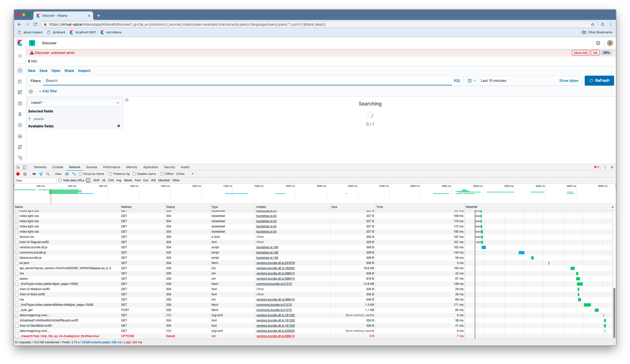Activate DevTools inspect element picker
This screenshot has width=630, height=364.
pos(18,167)
